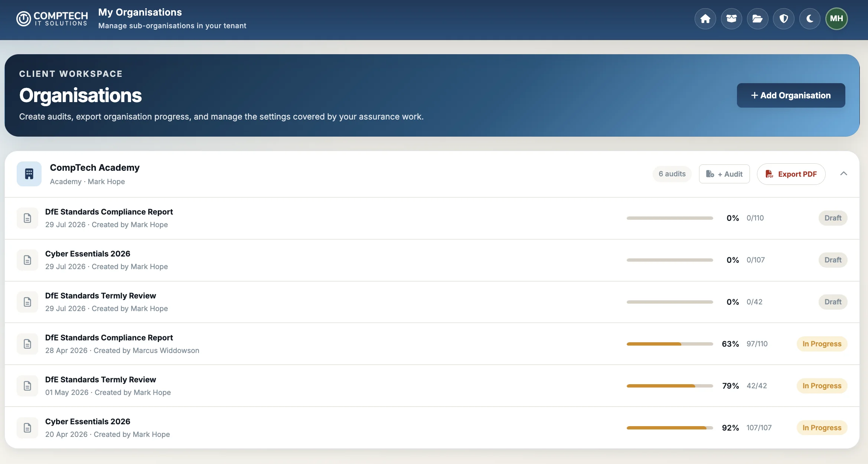Click the 6 audits badge
This screenshot has width=868, height=464.
[672, 174]
